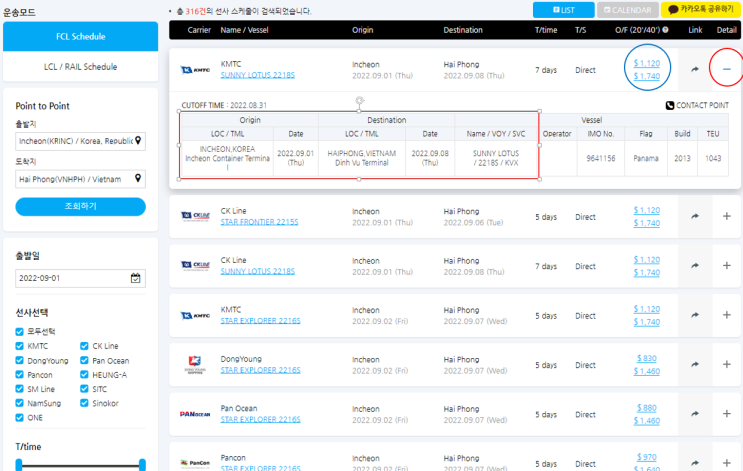
Task: Expand DongYoung STAR EXPLORER 2216S details
Action: click(x=726, y=364)
